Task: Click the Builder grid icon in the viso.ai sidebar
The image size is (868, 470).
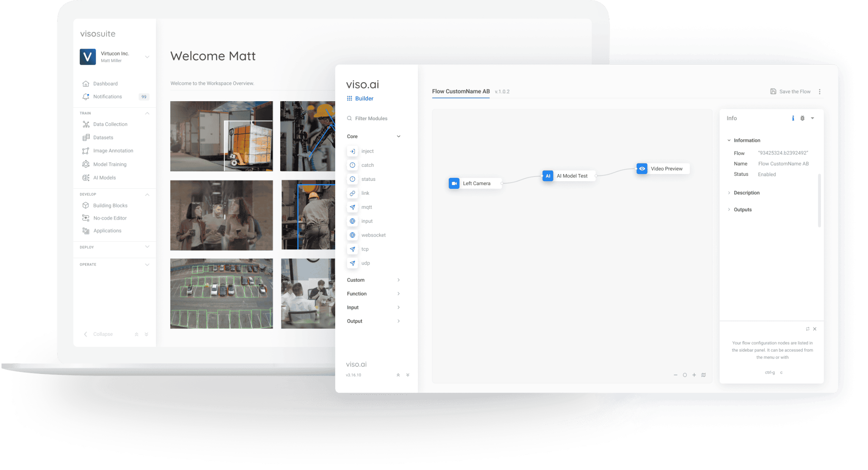Action: point(349,98)
